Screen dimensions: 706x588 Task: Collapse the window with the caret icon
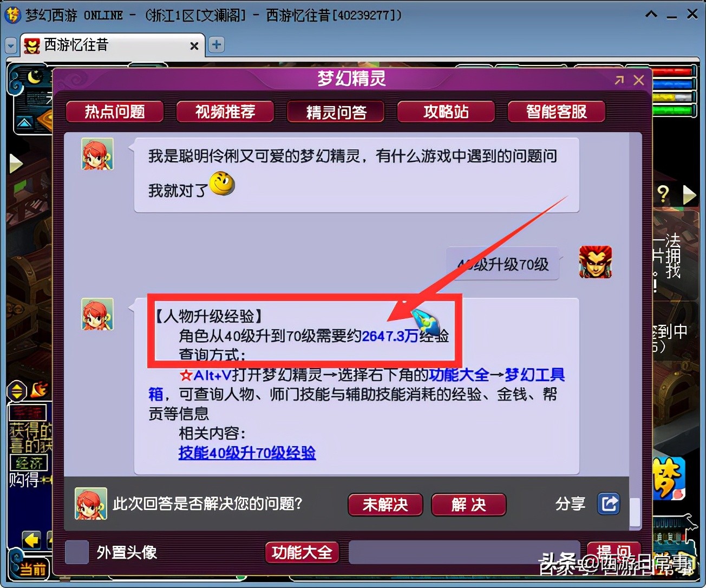tap(651, 14)
